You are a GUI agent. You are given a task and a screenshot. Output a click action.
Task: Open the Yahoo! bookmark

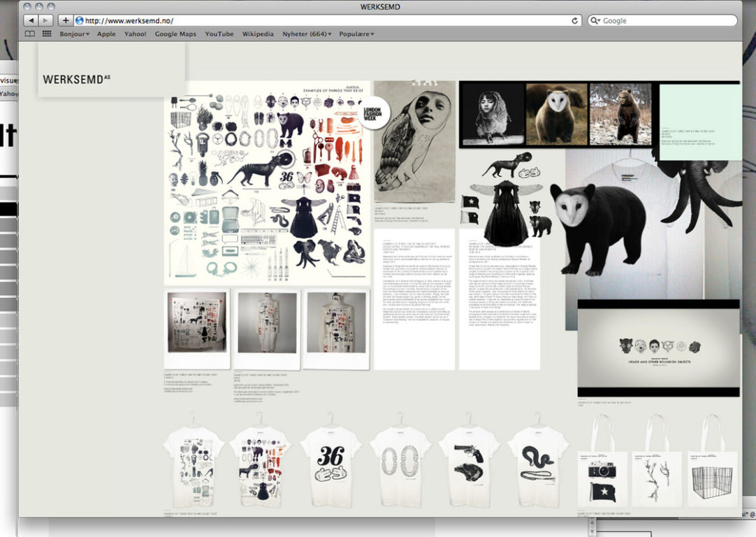[x=136, y=34]
